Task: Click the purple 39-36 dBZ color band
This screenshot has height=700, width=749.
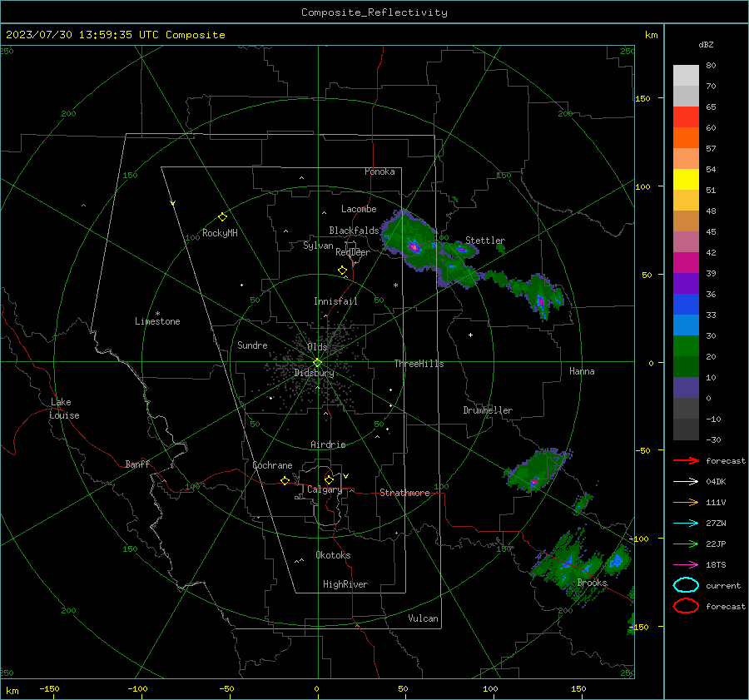Action: [x=686, y=283]
